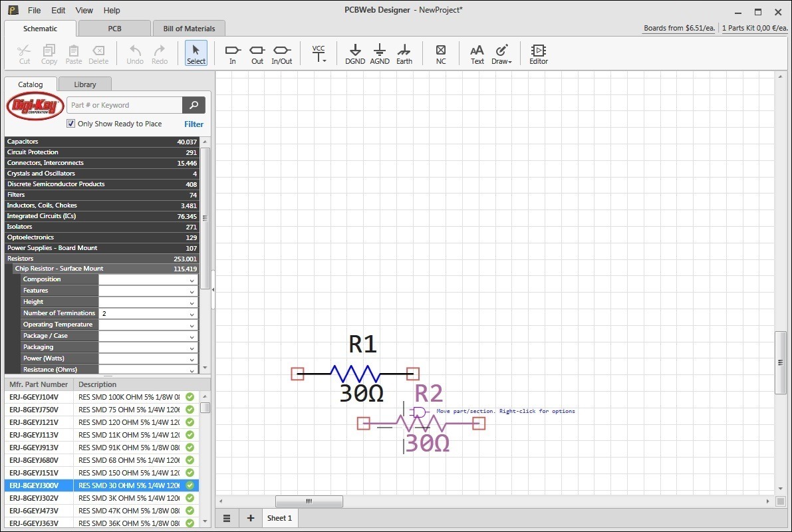Image resolution: width=792 pixels, height=532 pixels.
Task: Place a DGND ground symbol
Action: tap(355, 54)
